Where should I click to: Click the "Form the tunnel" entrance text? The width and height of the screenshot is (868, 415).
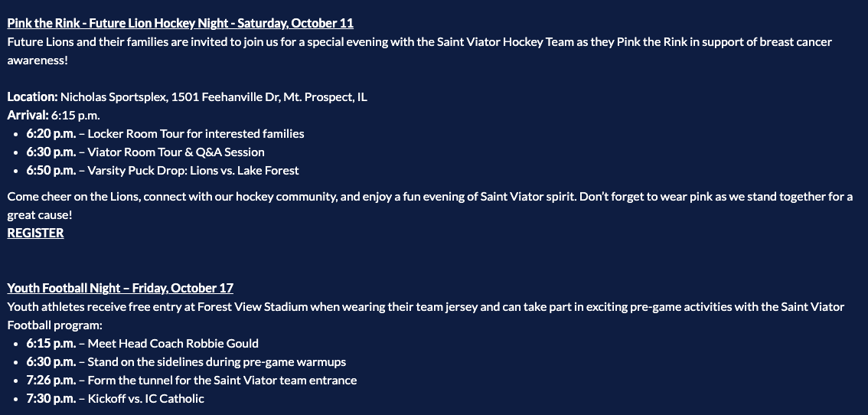click(x=222, y=380)
